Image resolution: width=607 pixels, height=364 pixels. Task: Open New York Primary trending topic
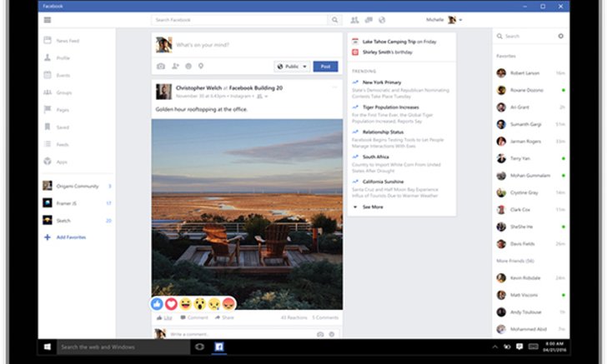[382, 82]
